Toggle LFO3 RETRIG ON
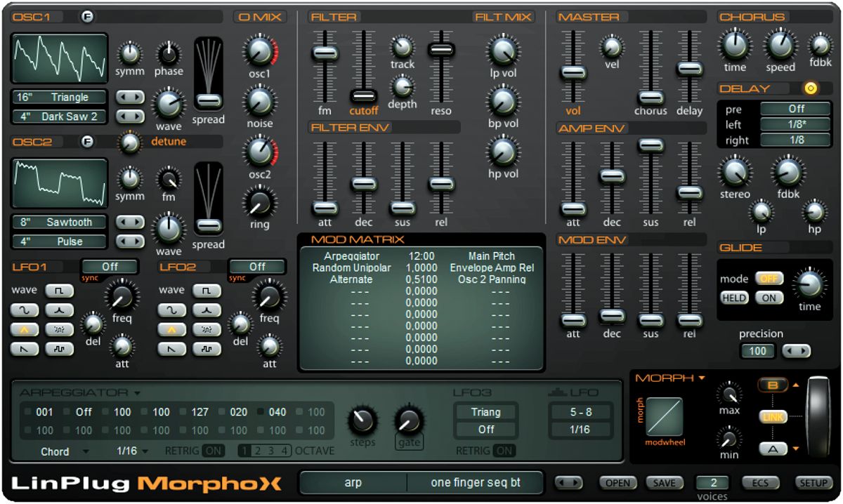The width and height of the screenshot is (843, 504). (x=504, y=451)
